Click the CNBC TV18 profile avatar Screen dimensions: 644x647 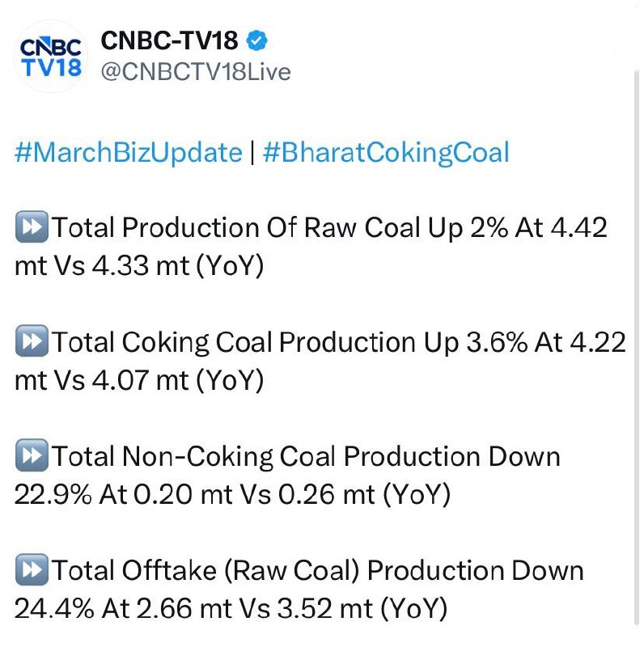(49, 54)
